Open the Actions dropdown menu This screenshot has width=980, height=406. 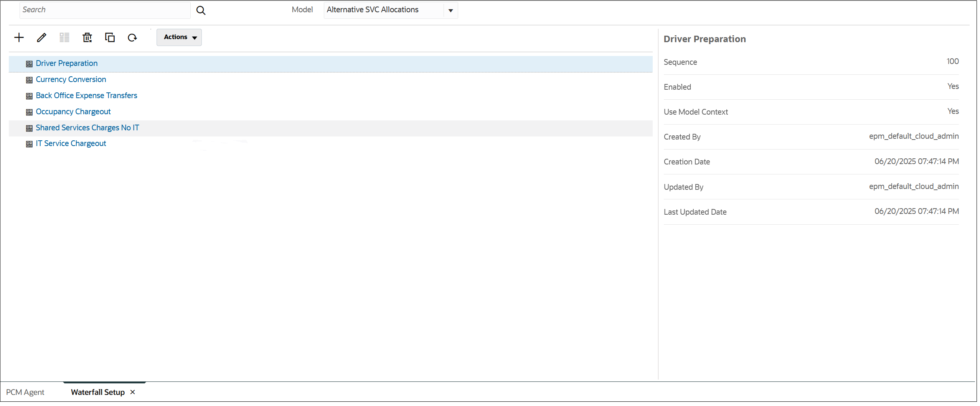[179, 38]
